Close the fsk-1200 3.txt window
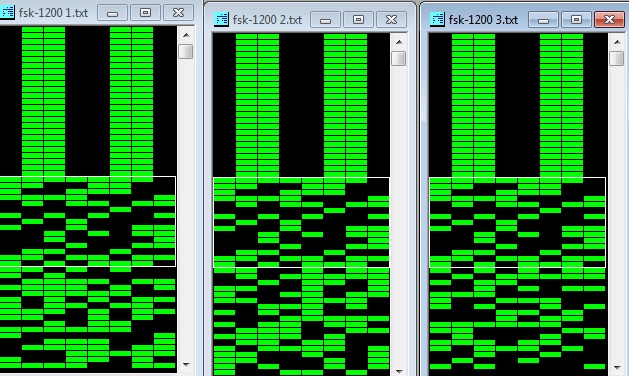 pos(609,20)
